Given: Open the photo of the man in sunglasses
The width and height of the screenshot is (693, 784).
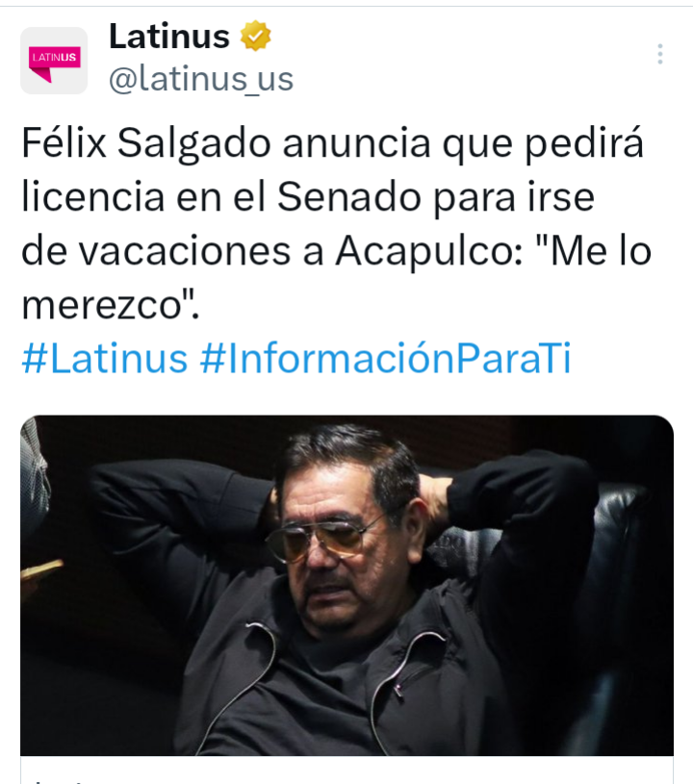Looking at the screenshot, I should [346, 586].
